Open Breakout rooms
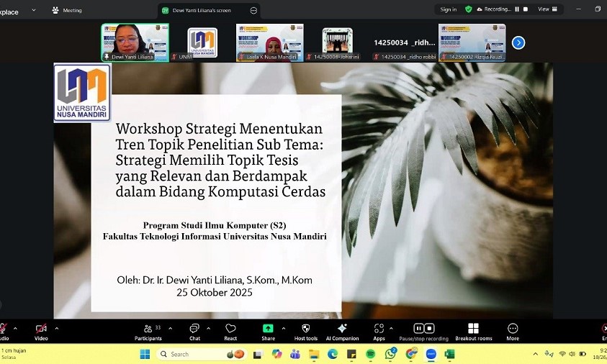The image size is (607, 364). [473, 331]
